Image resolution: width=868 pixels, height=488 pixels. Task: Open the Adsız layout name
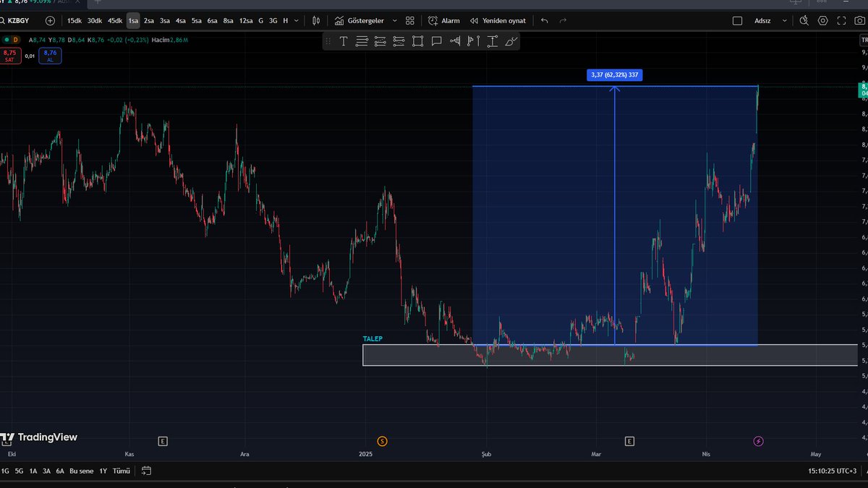click(x=763, y=21)
